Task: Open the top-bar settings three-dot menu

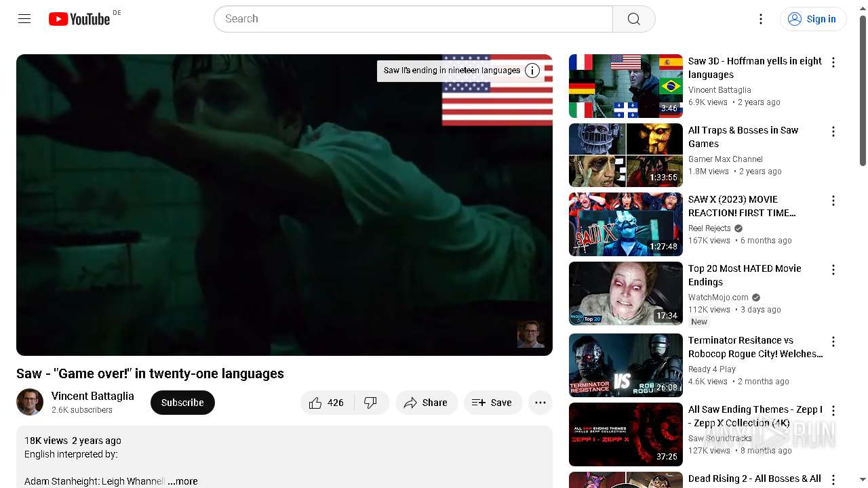Action: (761, 19)
